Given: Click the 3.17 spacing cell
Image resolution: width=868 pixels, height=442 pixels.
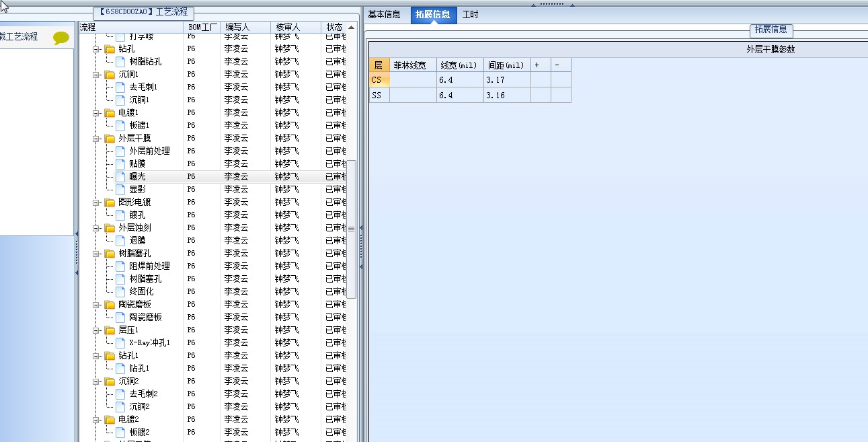Looking at the screenshot, I should 507,80.
